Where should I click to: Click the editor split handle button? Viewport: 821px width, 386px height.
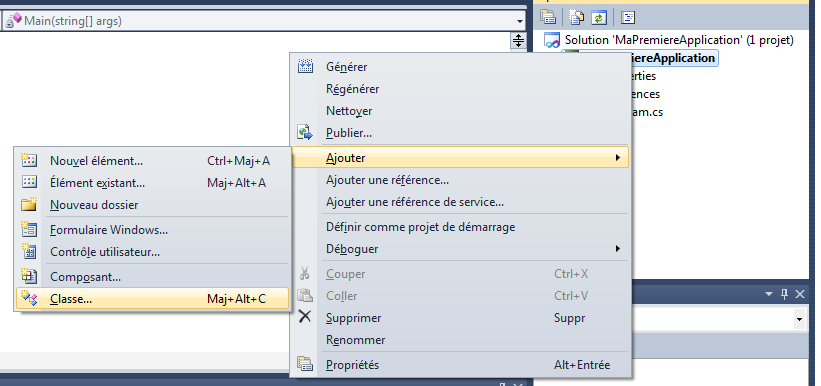click(x=518, y=41)
